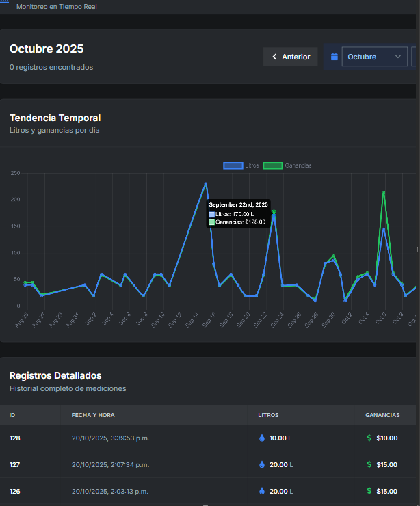Click the green Oct 6 Ganancias peak point
This screenshot has width=420, height=506.
click(x=384, y=193)
